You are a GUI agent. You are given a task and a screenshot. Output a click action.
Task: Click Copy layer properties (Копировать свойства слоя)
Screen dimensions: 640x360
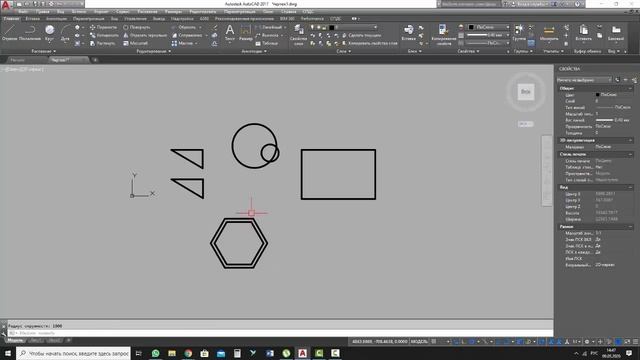click(x=369, y=43)
